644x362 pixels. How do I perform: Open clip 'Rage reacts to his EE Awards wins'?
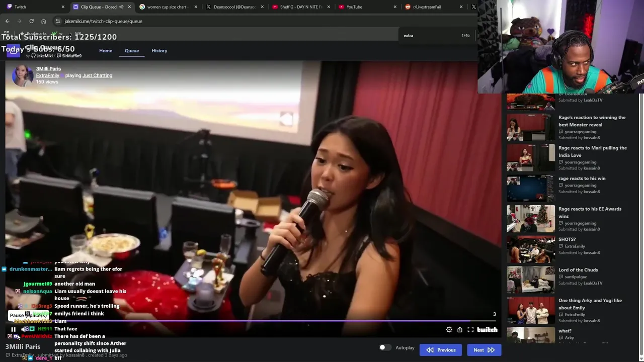(567, 219)
